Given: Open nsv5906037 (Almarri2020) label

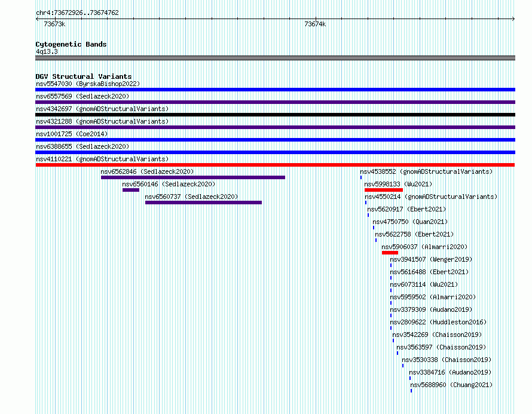Looking at the screenshot, I should [x=424, y=247].
